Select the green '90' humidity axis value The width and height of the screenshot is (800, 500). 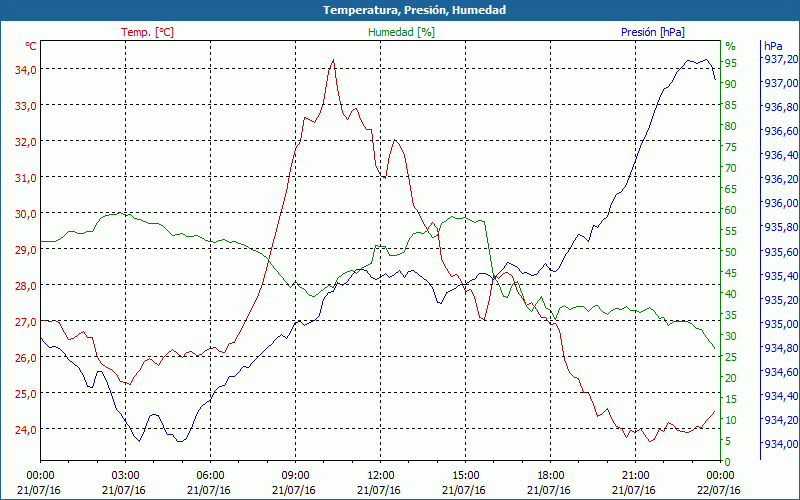731,84
